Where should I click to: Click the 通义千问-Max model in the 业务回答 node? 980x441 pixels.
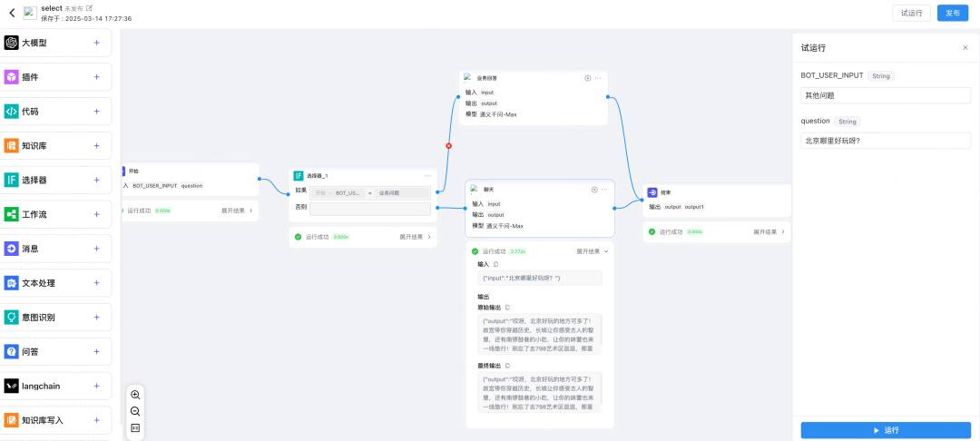[498, 114]
